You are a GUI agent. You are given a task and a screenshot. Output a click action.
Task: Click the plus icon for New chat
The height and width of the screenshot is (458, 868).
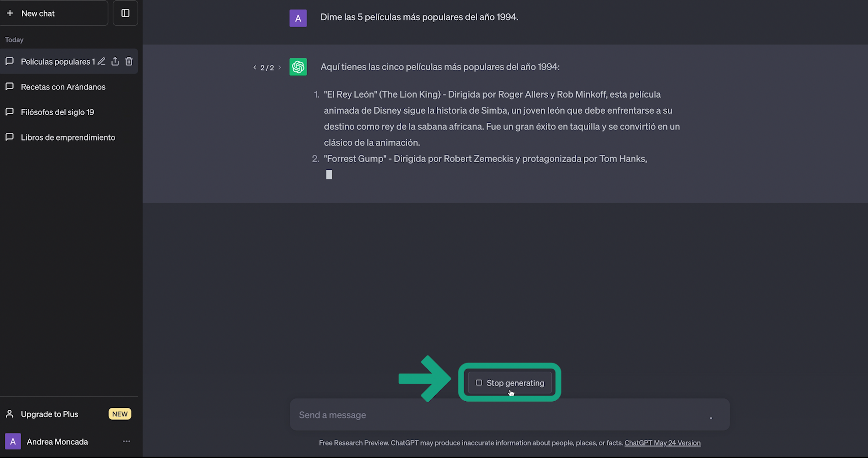tap(10, 13)
